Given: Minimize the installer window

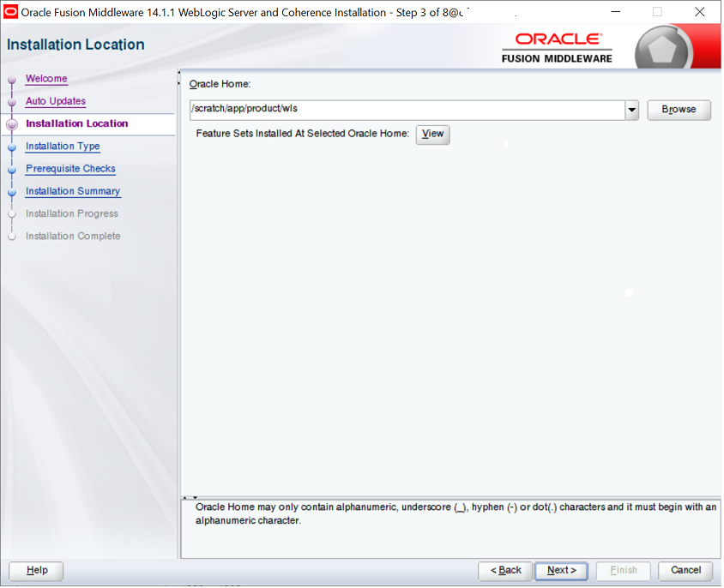Looking at the screenshot, I should tap(616, 11).
